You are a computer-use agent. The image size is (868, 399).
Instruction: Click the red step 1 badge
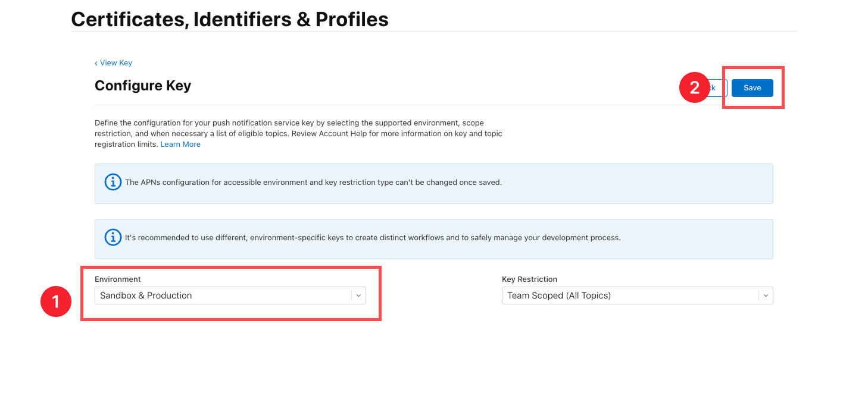(56, 301)
